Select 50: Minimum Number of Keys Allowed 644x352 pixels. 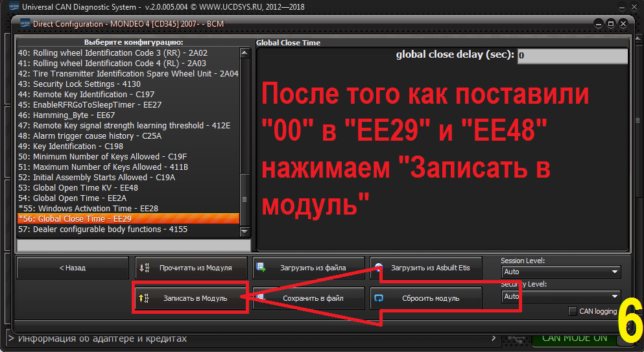pyautogui.click(x=128, y=156)
